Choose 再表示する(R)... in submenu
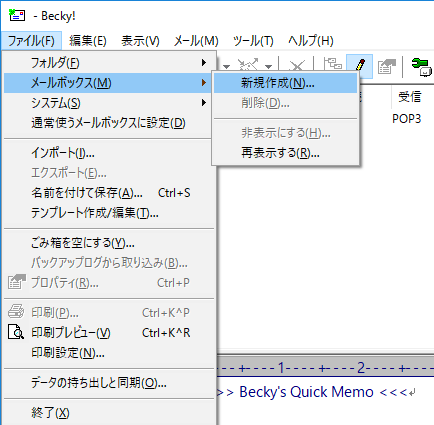 (x=285, y=153)
